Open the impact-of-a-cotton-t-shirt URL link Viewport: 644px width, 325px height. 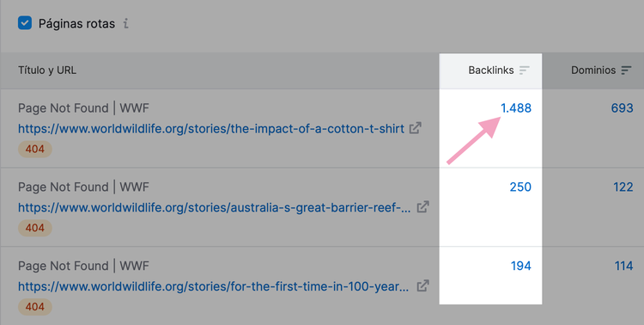(211, 129)
